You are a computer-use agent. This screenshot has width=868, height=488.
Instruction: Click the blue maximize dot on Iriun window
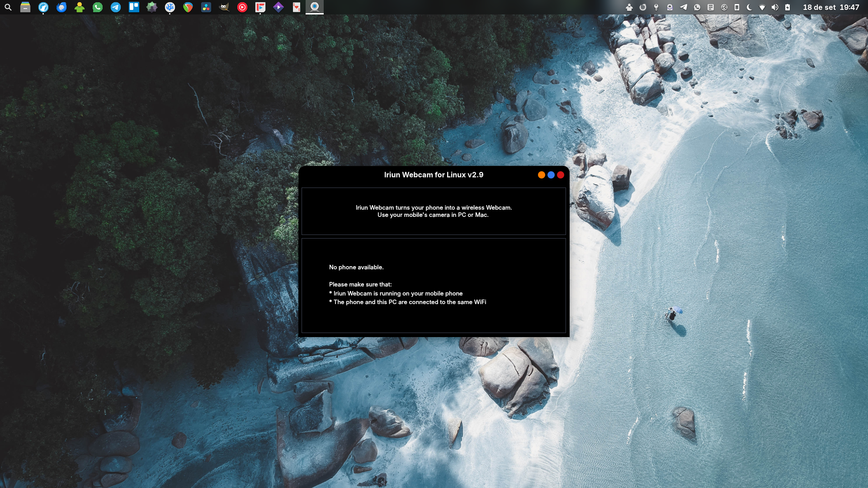551,175
